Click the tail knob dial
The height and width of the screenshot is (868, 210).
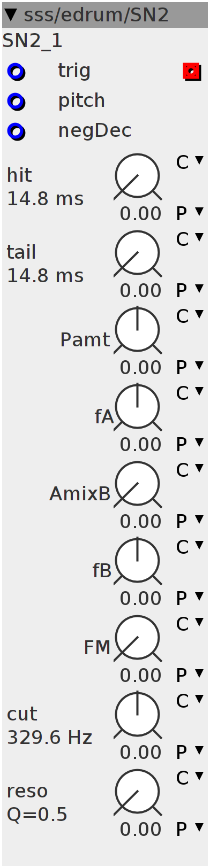(138, 254)
